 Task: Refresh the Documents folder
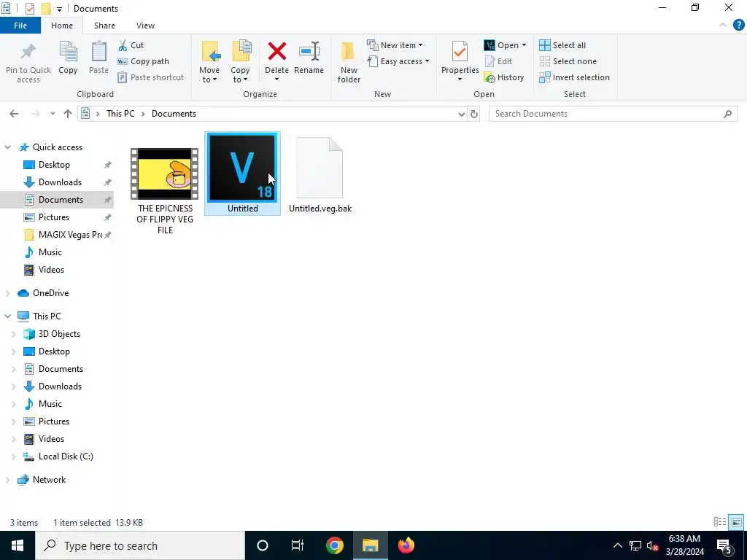click(474, 114)
